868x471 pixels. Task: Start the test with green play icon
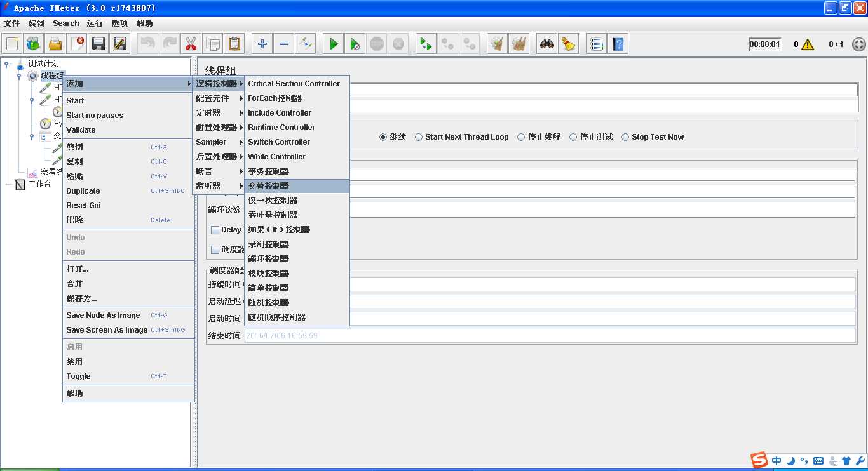pos(333,44)
